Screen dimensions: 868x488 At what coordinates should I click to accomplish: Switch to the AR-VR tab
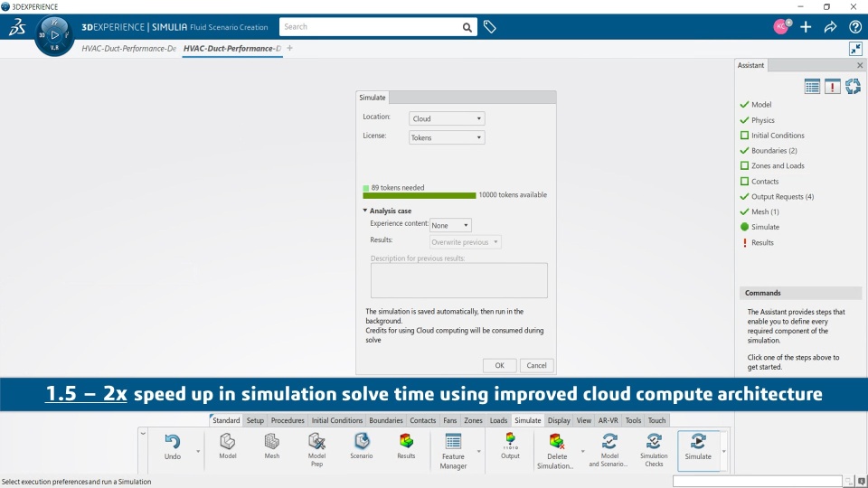pos(608,420)
